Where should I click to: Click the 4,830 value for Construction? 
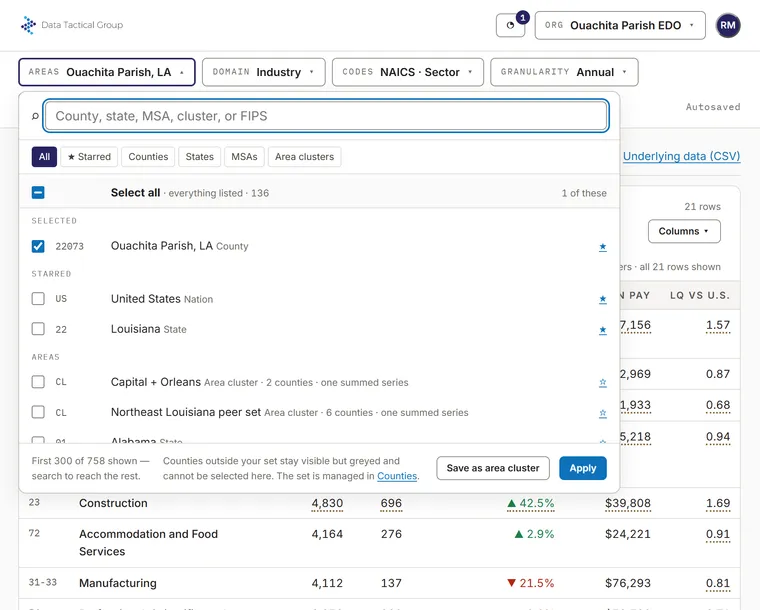[x=327, y=503]
